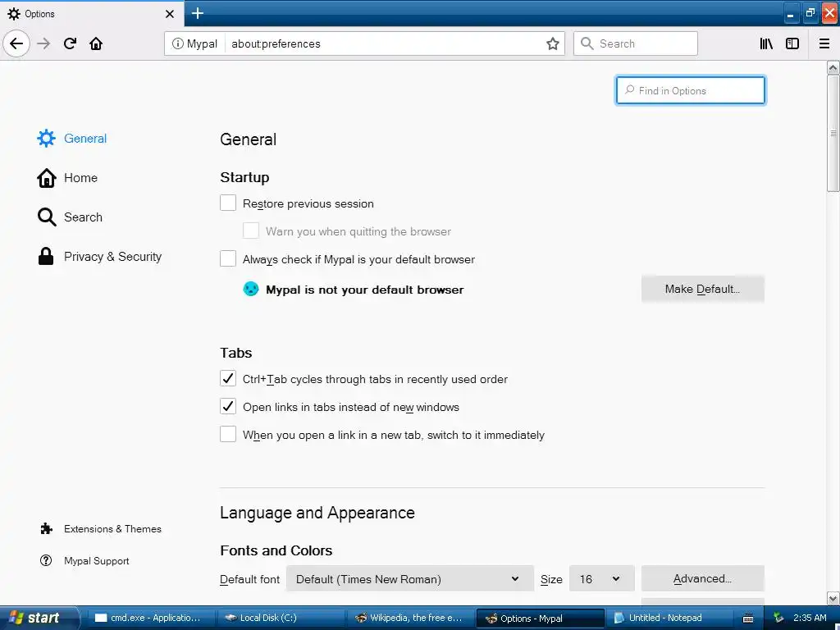
Task: Toggle the sidebars icon in toolbar
Action: click(x=792, y=43)
